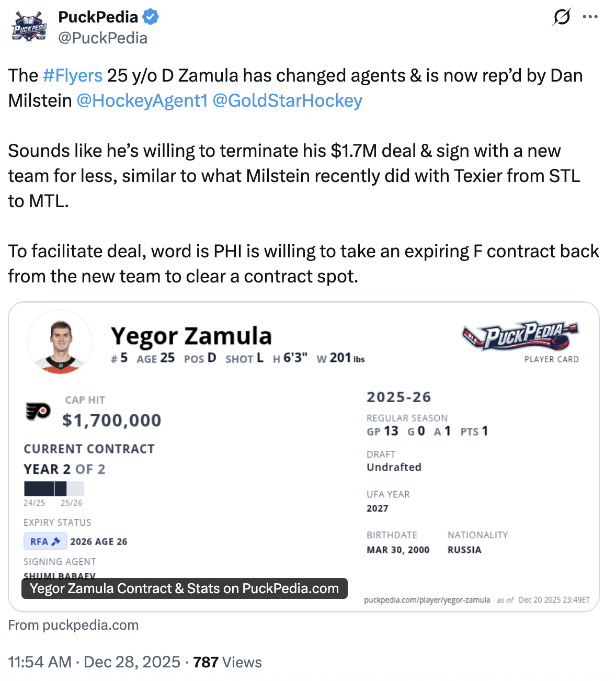The height and width of the screenshot is (681, 616).
Task: Click Yegor Zamula's headshot photo
Action: [60, 343]
